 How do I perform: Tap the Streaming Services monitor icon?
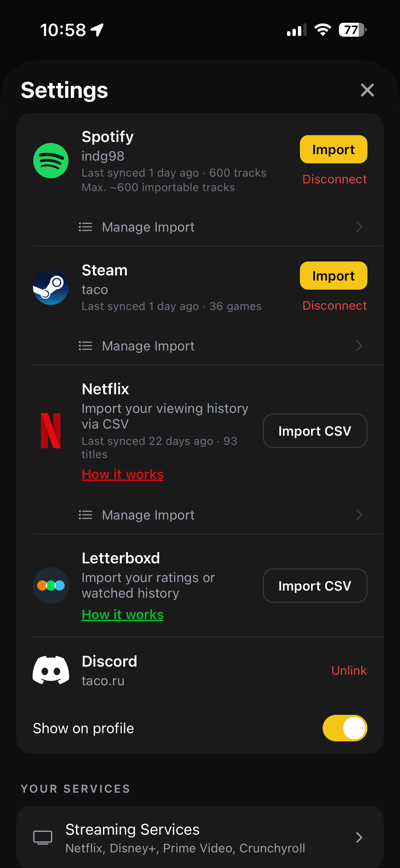43,837
